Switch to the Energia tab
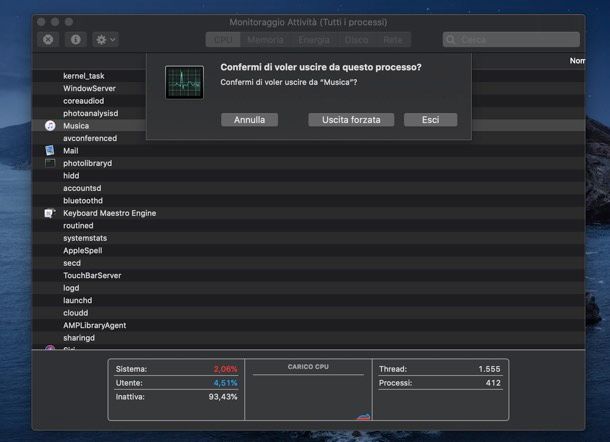Image resolution: width=610 pixels, height=442 pixels. coord(314,40)
